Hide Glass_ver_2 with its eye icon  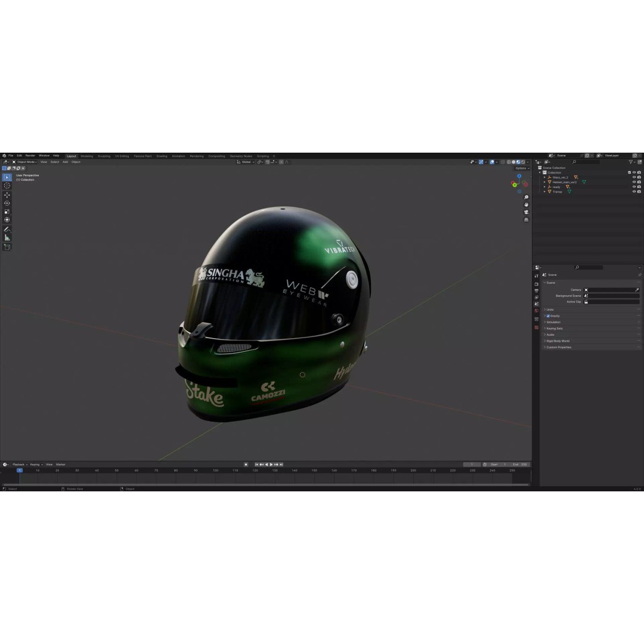click(634, 178)
